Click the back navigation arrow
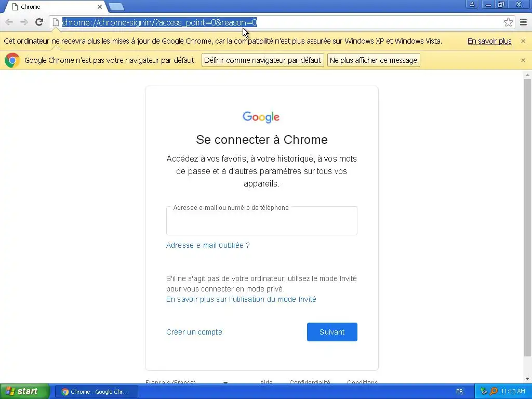This screenshot has height=399, width=532. pos(9,22)
